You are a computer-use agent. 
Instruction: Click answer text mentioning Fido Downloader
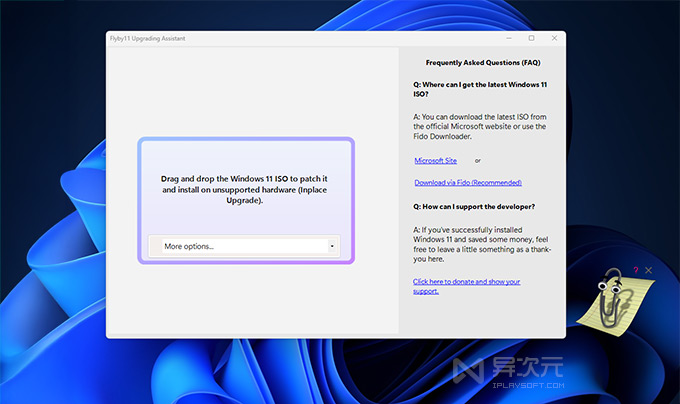click(480, 127)
